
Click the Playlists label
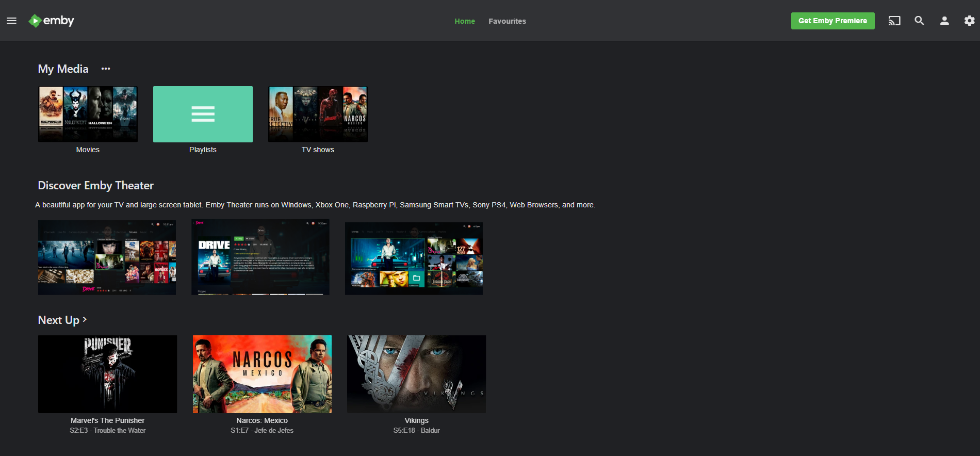203,150
